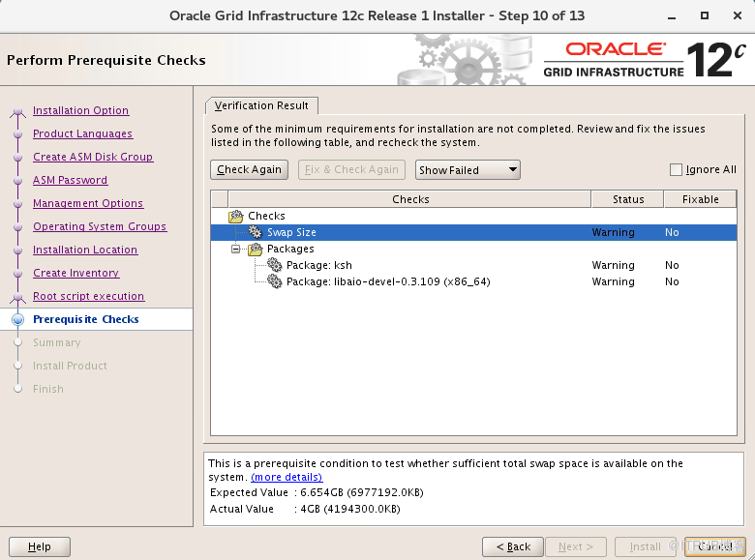The width and height of the screenshot is (755, 560).
Task: Go to the Installation Location step
Action: pos(85,250)
